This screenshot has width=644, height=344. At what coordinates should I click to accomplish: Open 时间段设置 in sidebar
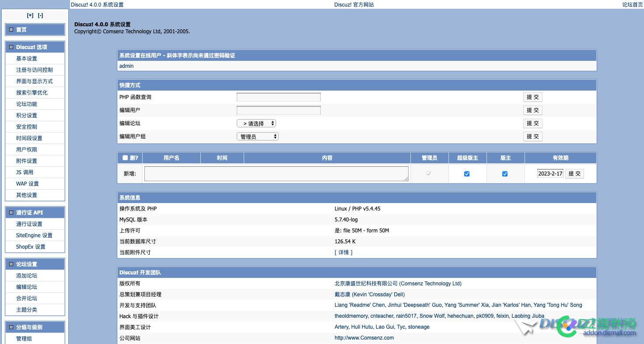(29, 138)
